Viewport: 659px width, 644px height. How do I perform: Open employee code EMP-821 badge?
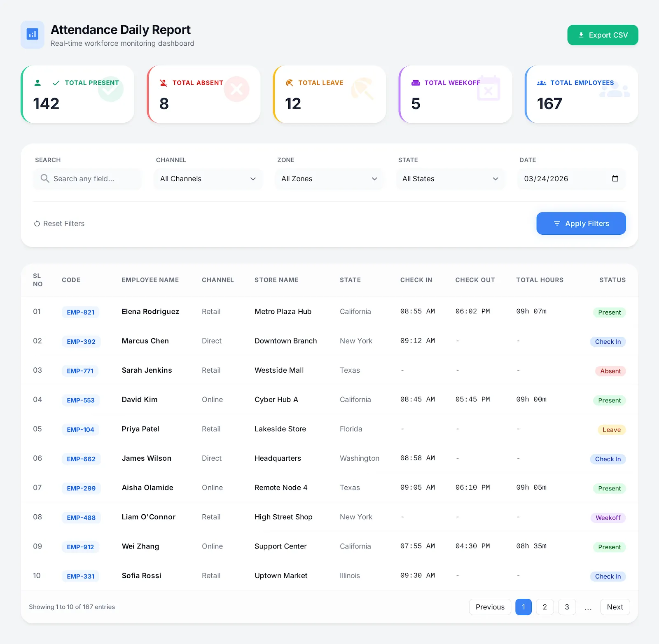coord(81,312)
